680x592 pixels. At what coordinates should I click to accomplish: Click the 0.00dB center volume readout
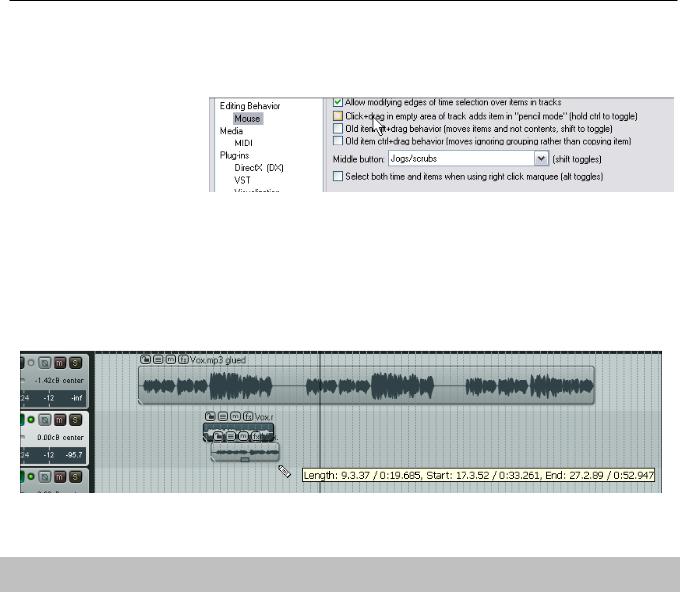click(x=60, y=437)
